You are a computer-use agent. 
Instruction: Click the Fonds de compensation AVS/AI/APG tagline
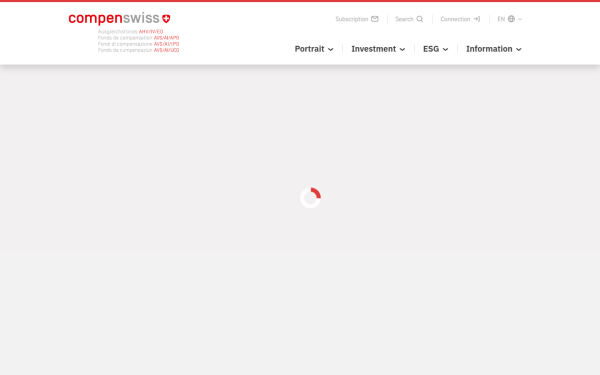pyautogui.click(x=139, y=38)
